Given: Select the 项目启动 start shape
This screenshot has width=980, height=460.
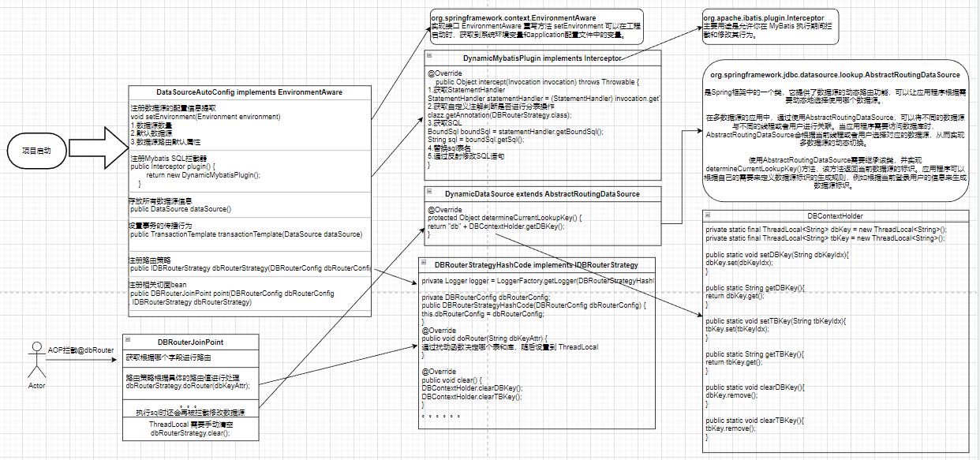Looking at the screenshot, I should (x=37, y=149).
